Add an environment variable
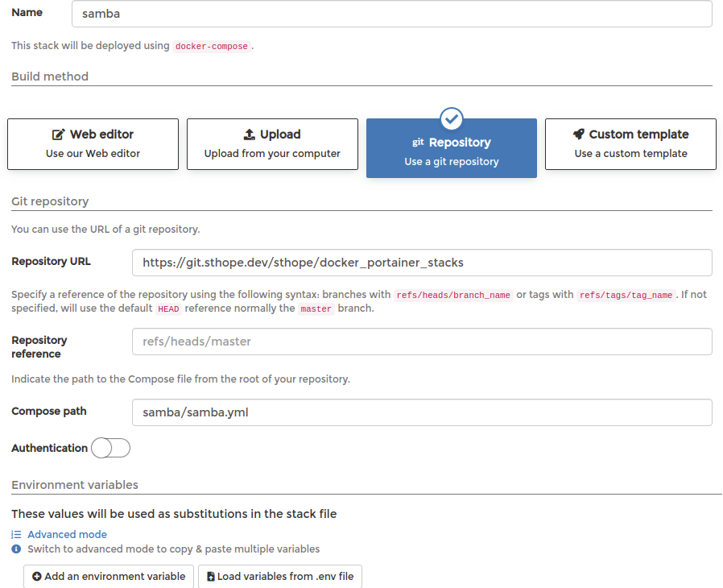Viewport: 723px width, 588px height. [x=109, y=577]
